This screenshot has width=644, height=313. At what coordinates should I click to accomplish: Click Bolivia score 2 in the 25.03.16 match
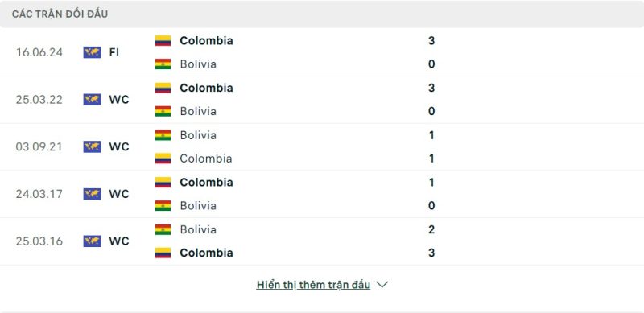point(431,229)
